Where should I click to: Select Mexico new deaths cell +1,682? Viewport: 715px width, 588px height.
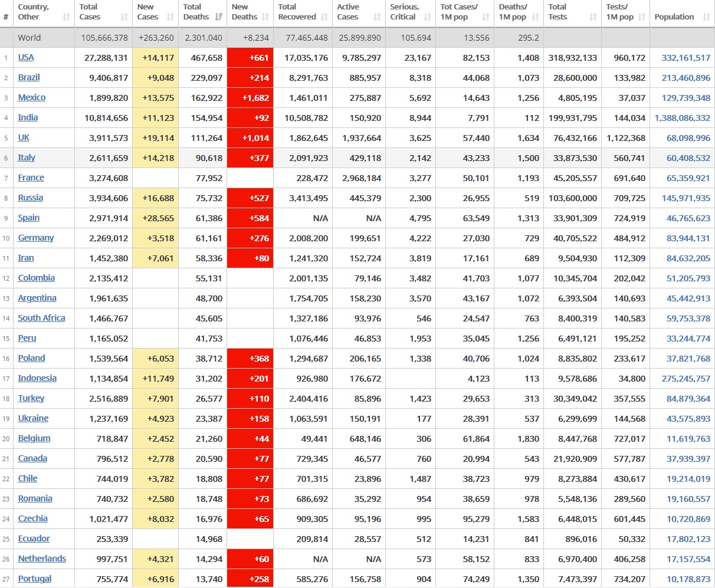(x=250, y=98)
